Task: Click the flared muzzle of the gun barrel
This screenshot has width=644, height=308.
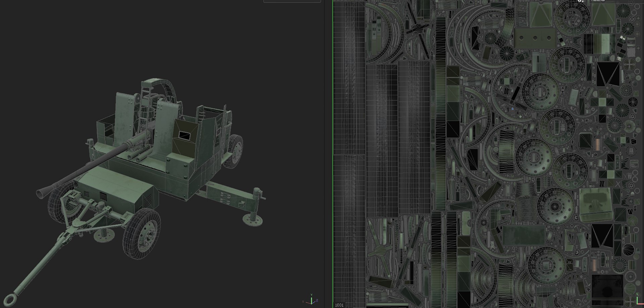Action: click(x=45, y=192)
